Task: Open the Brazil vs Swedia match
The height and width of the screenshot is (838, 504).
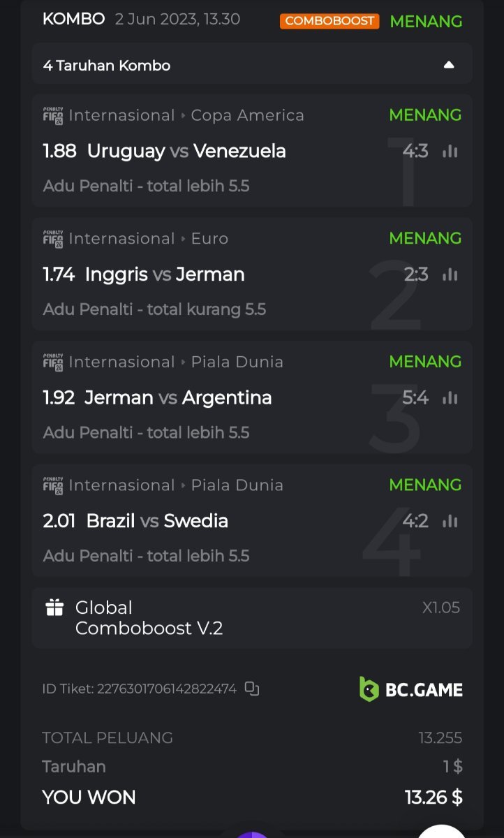Action: (157, 521)
